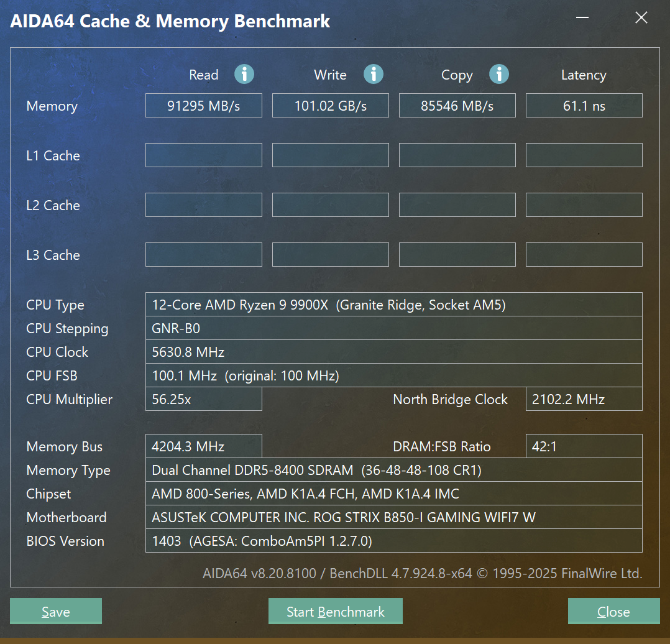670x644 pixels.
Task: Click the Memory Copy 85546 MB/s field
Action: coord(457,106)
